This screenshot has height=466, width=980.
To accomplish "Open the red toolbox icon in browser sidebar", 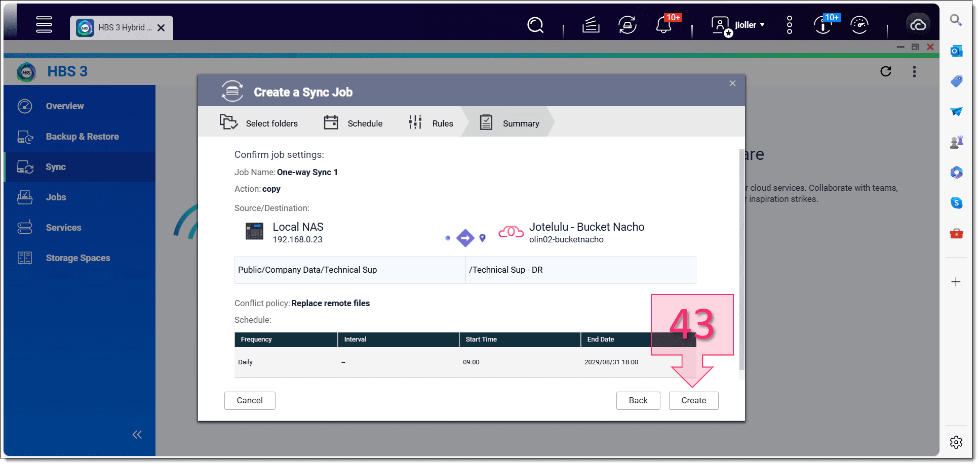I will point(956,233).
